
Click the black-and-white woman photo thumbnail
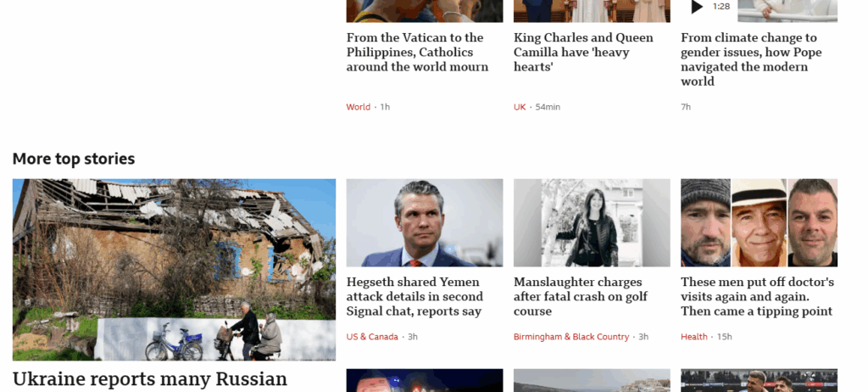pos(592,222)
